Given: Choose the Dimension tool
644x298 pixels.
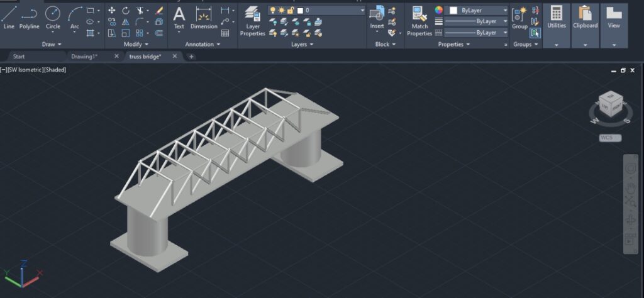Looking at the screenshot, I should (x=203, y=18).
